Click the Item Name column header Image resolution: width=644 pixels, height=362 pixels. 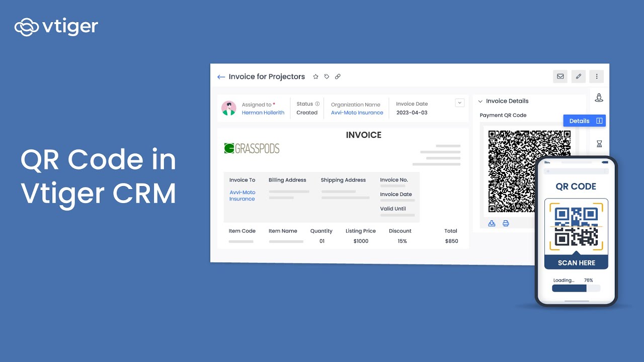[283, 231]
